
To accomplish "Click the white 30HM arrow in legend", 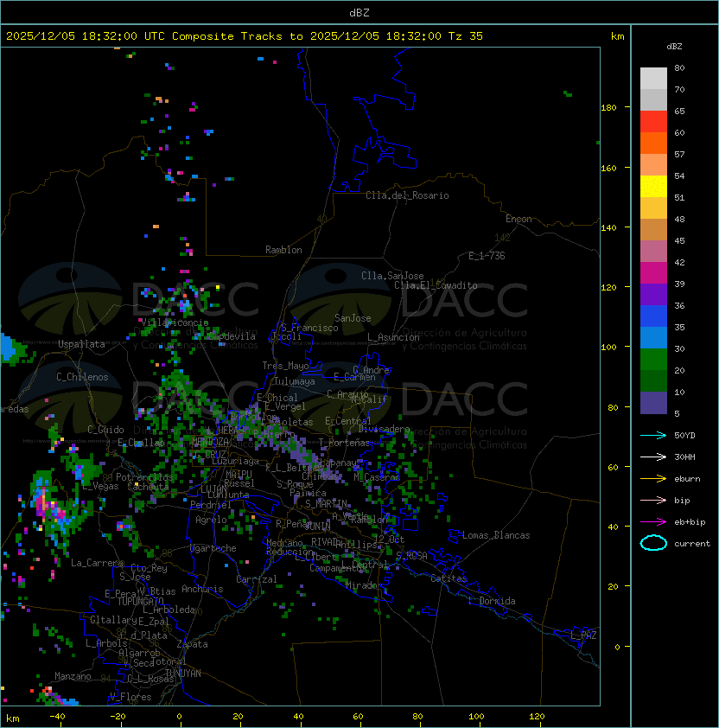I will pyautogui.click(x=653, y=457).
